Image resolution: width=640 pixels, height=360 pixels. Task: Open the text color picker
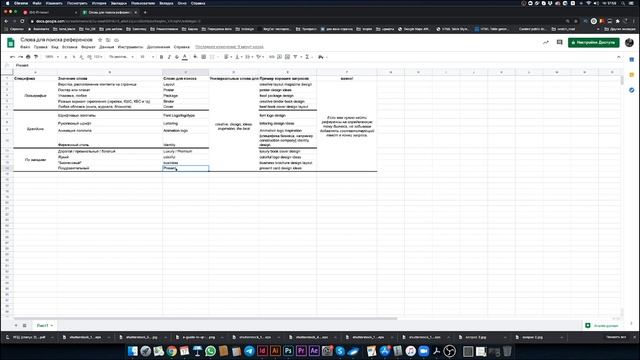click(x=185, y=57)
